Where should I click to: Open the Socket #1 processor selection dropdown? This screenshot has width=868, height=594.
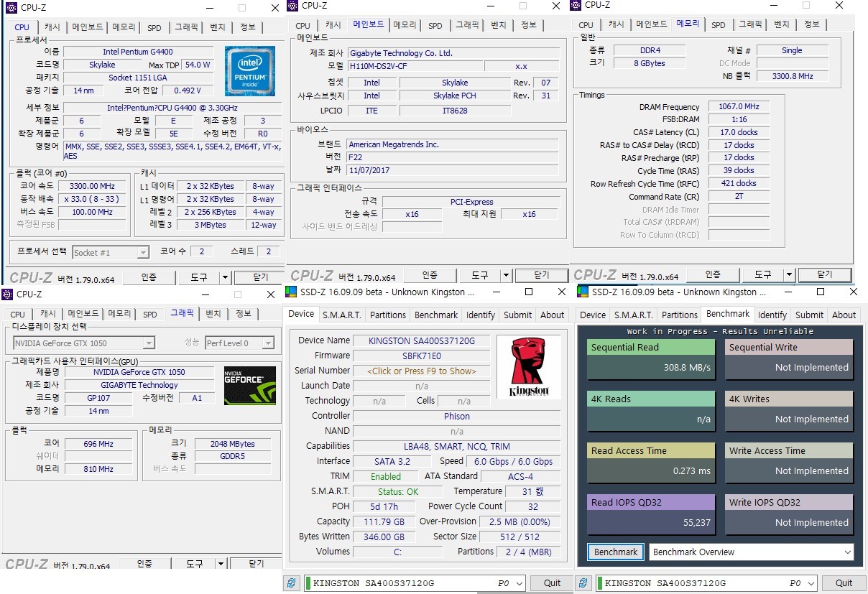click(142, 253)
